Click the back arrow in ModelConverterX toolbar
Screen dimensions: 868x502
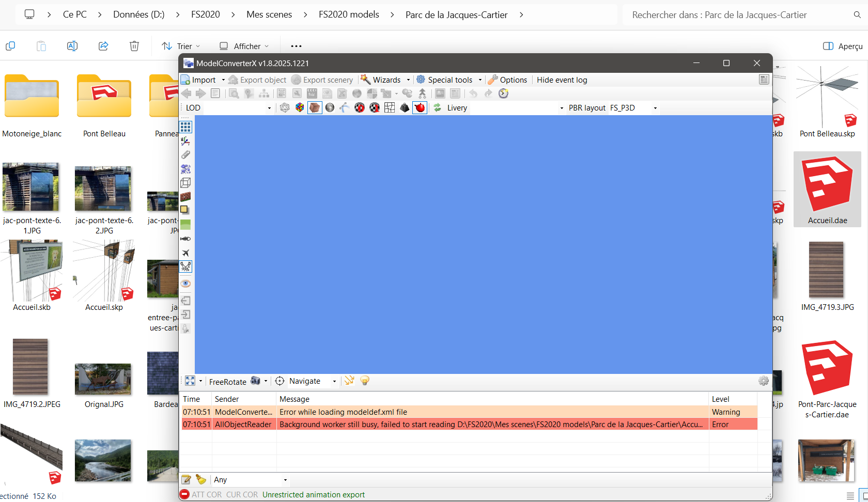point(186,93)
